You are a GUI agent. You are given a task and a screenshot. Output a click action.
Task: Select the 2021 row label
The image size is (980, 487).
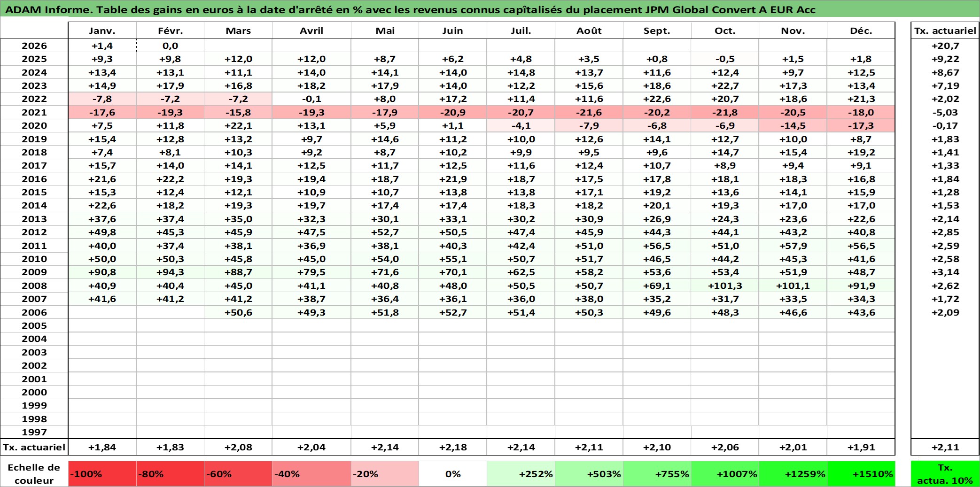pos(34,112)
